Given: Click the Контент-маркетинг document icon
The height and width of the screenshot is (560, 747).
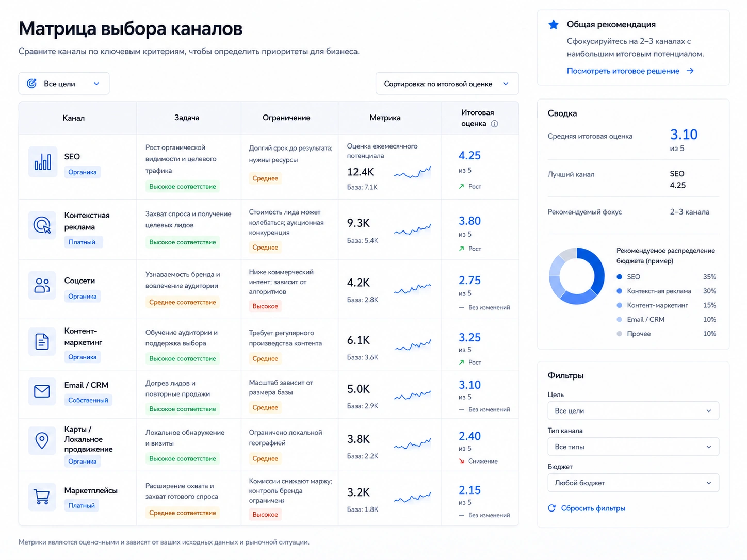Looking at the screenshot, I should [42, 341].
